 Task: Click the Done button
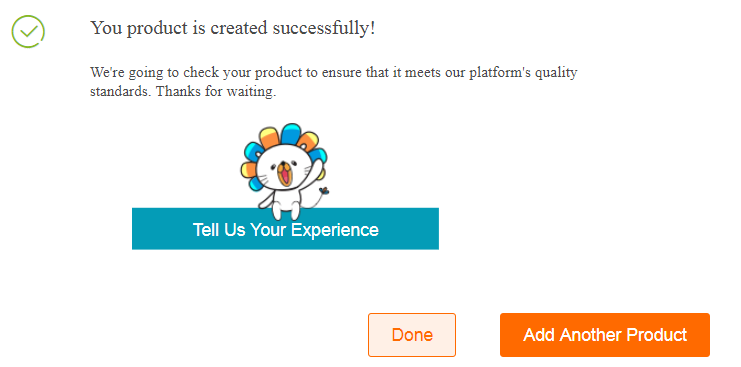(x=412, y=335)
